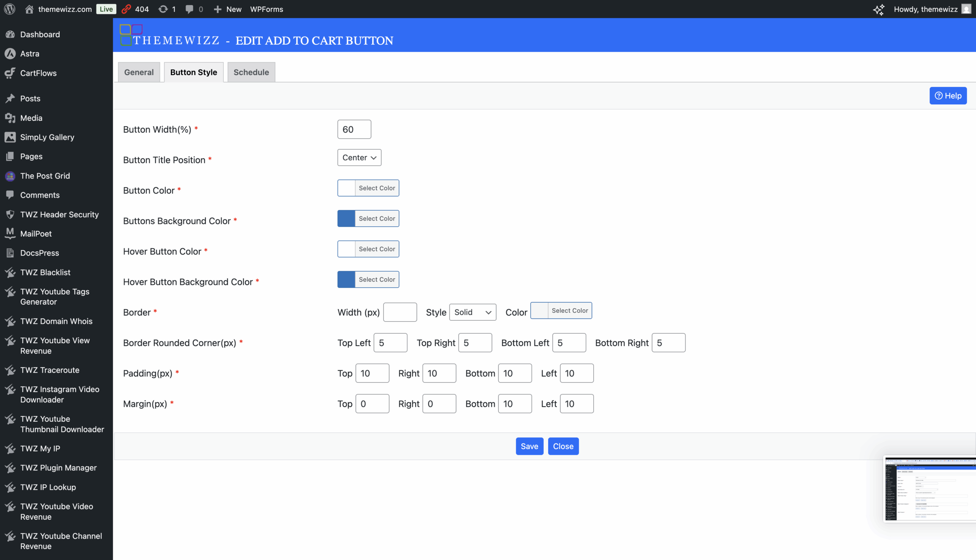Image resolution: width=976 pixels, height=560 pixels.
Task: Click user avatar next to Howdy themewizz
Action: 966,9
